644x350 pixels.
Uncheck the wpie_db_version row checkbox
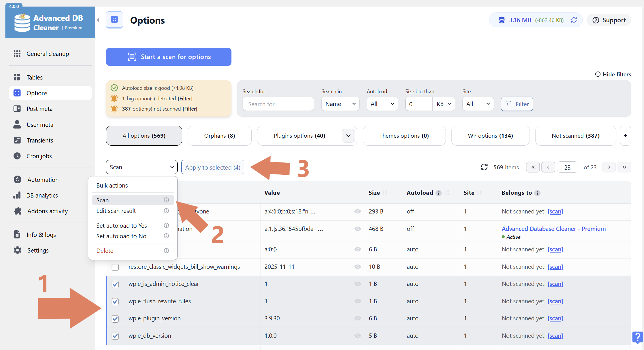tap(115, 336)
